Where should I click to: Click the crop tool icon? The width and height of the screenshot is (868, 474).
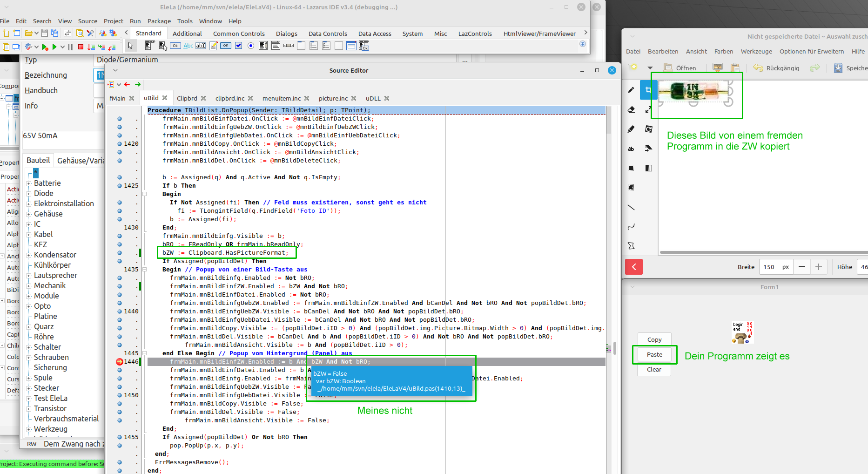[648, 90]
